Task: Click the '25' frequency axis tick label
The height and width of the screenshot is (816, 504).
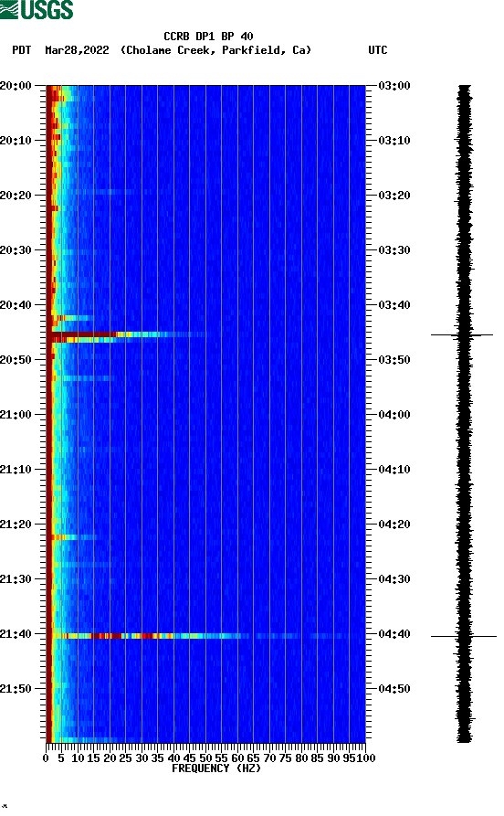Action: (125, 758)
